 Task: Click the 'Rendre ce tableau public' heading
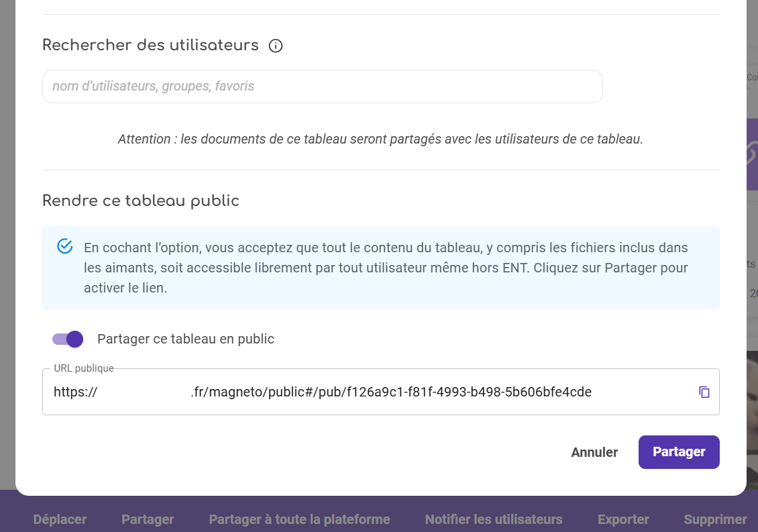click(141, 201)
